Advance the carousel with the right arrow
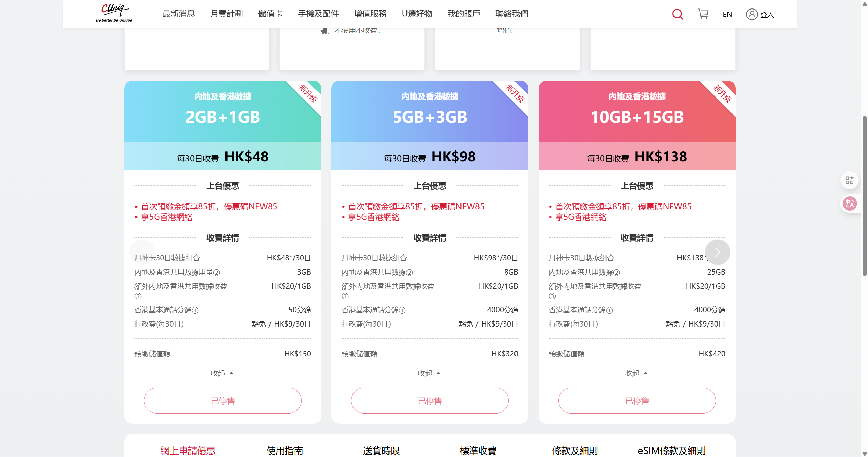 tap(718, 252)
